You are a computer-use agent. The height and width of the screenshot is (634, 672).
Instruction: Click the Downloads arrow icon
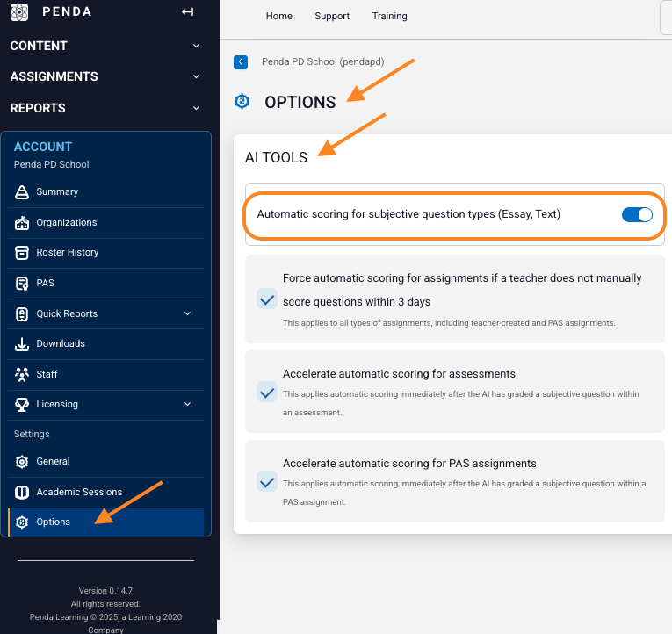[22, 344]
